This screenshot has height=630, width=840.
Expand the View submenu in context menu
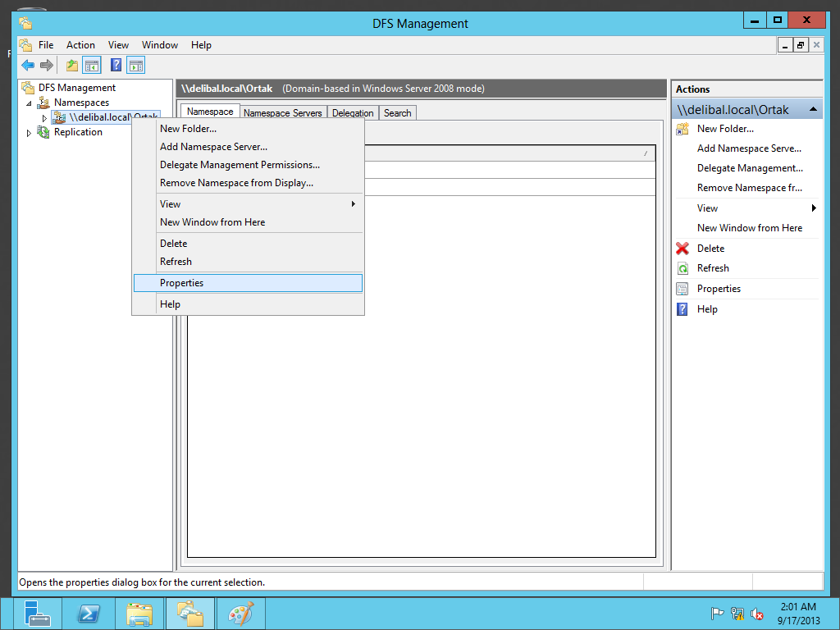pos(354,204)
